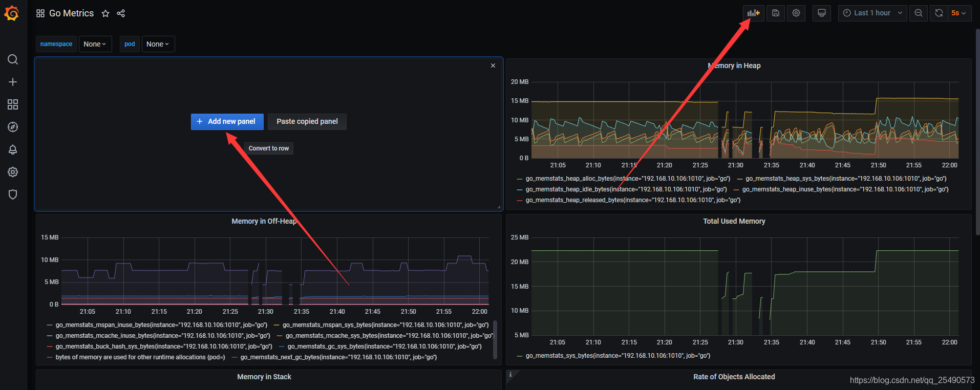Screen dimensions: 980x390
Task: Click the Off-Heap legend scrollbar
Action: tap(495, 340)
